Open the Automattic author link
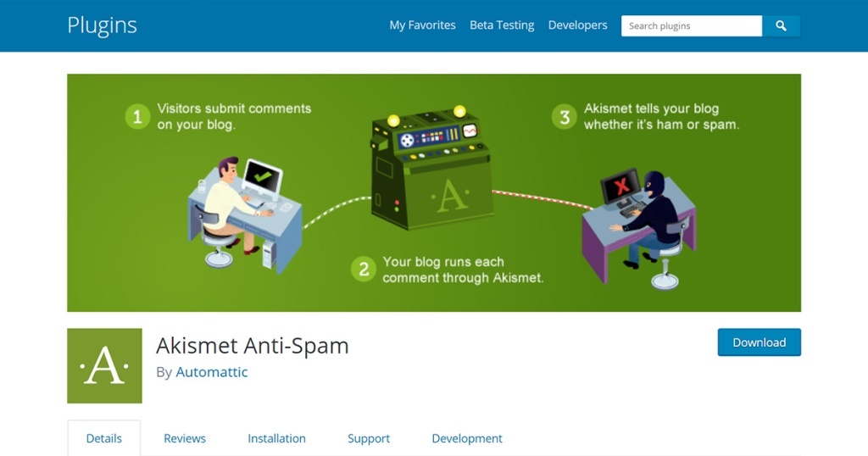Viewport: 868px width, 456px height. [x=211, y=372]
